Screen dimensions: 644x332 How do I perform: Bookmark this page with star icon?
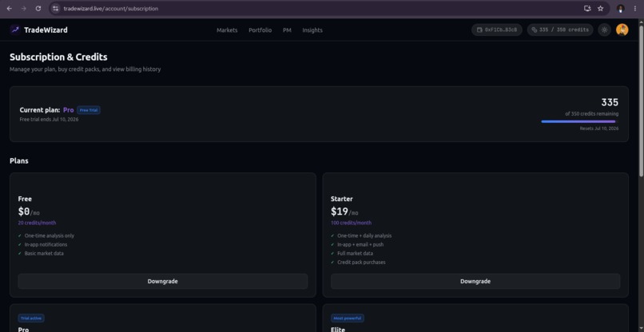pyautogui.click(x=601, y=8)
